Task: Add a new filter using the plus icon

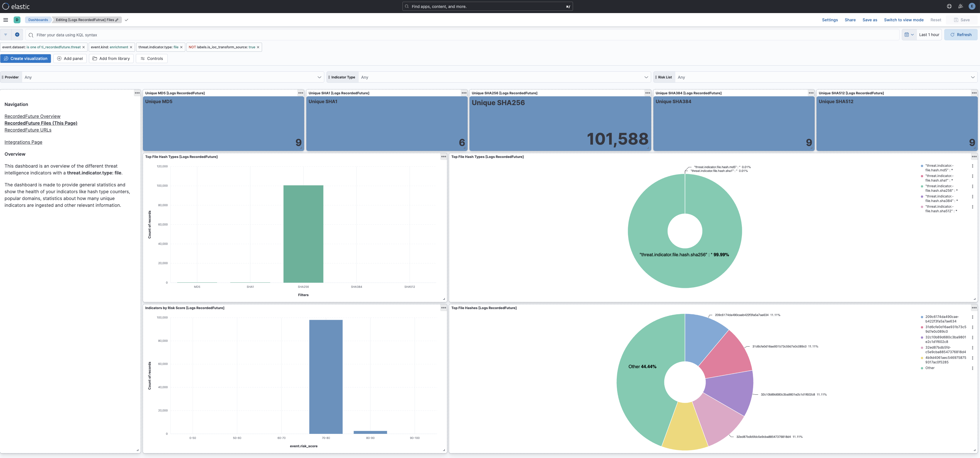Action: [x=17, y=35]
